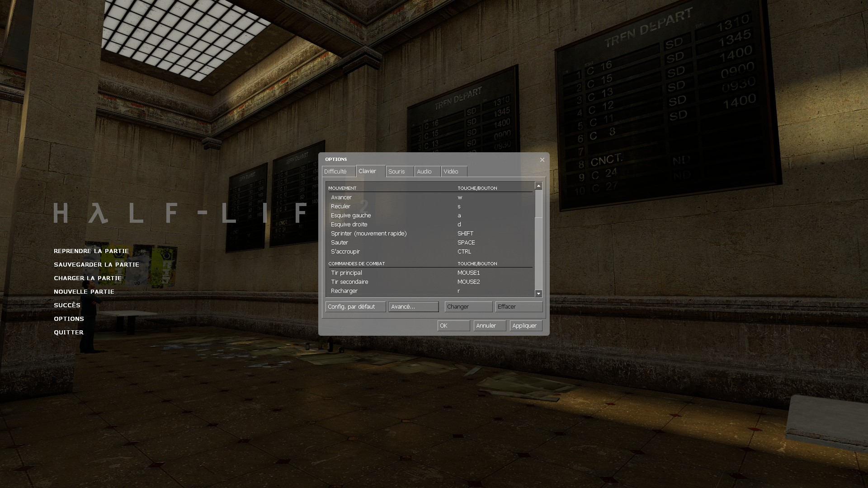Click the keybindings list scrollbar thumb
868x488 pixels.
point(538,203)
